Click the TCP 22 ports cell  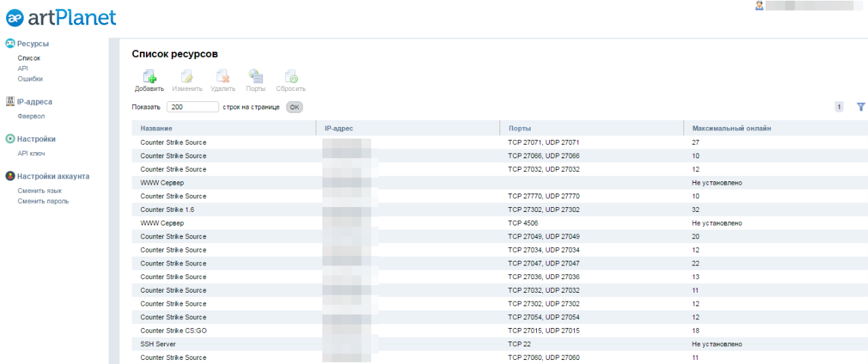tap(519, 344)
